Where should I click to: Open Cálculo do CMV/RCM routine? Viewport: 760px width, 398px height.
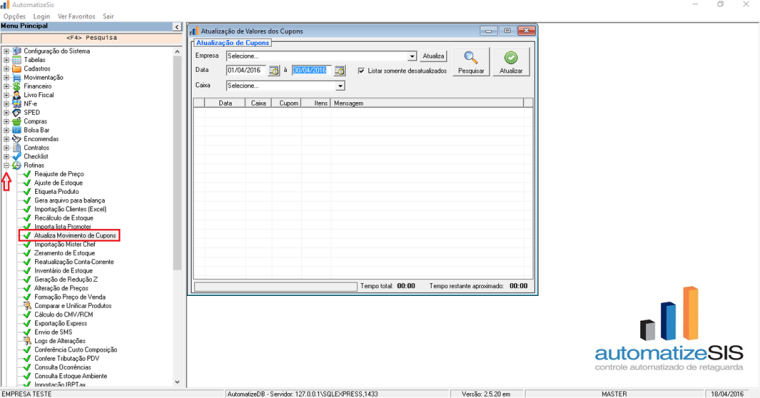63,315
